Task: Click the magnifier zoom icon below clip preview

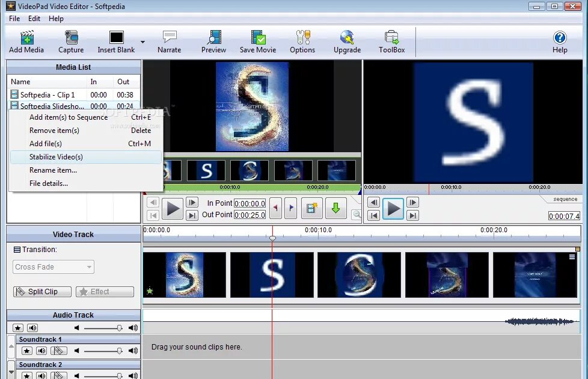Action: click(357, 215)
